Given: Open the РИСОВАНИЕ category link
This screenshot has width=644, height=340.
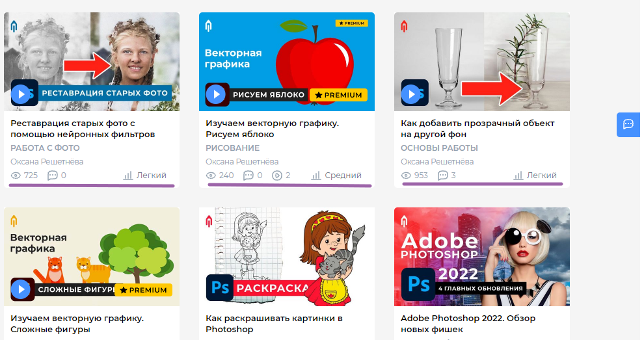Looking at the screenshot, I should (232, 148).
